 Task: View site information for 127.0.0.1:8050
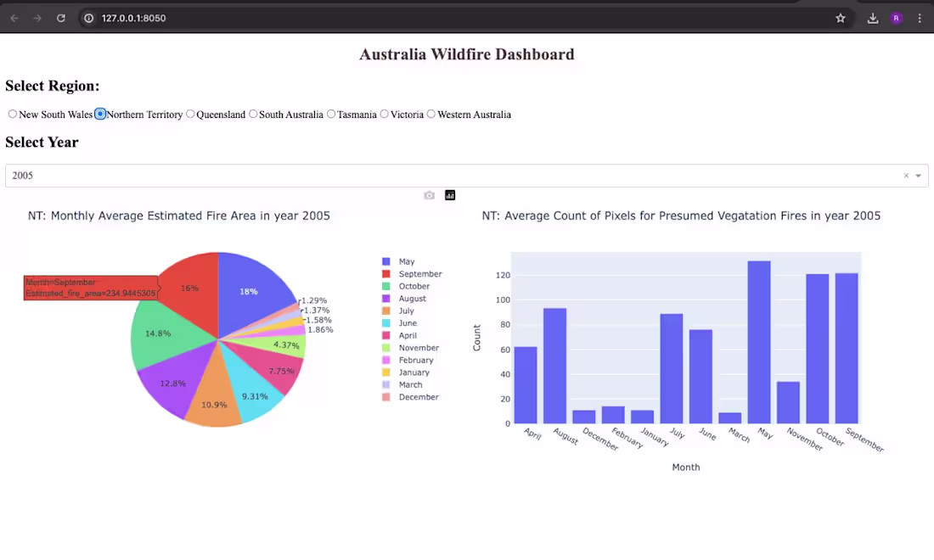tap(88, 17)
